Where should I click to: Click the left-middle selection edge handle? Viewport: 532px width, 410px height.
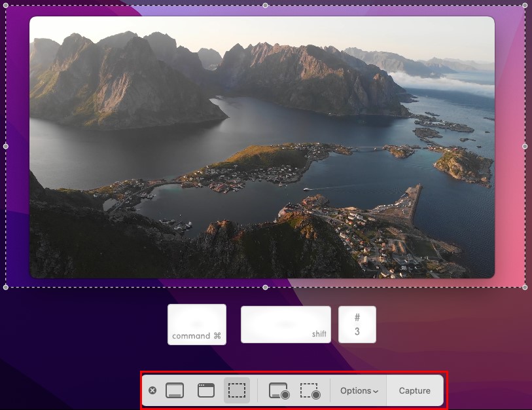pos(6,147)
